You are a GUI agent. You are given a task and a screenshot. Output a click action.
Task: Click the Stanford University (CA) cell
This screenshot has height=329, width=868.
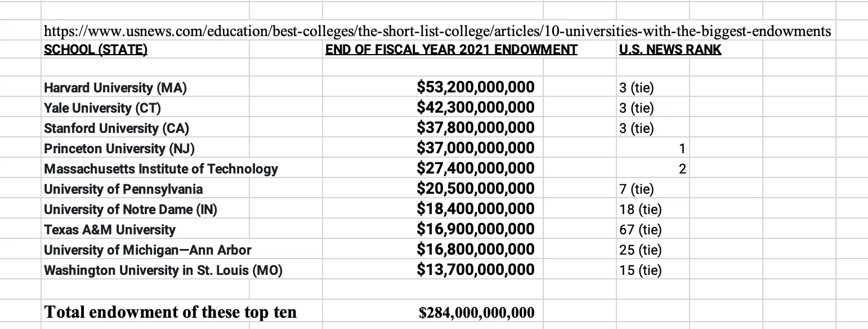117,128
